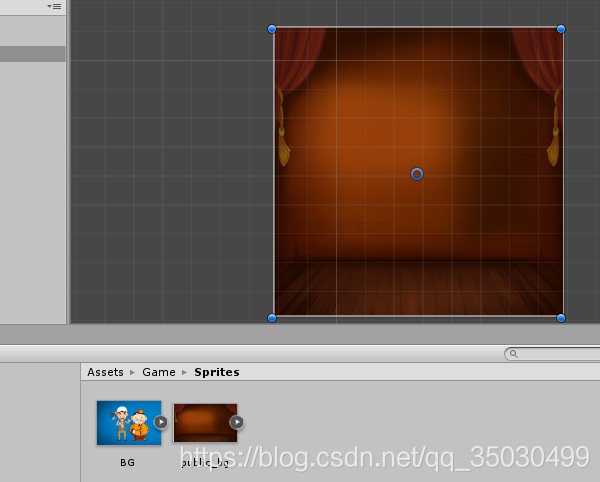Viewport: 600px width, 482px height.
Task: Select the highlighted row in the left panel
Action: point(33,54)
